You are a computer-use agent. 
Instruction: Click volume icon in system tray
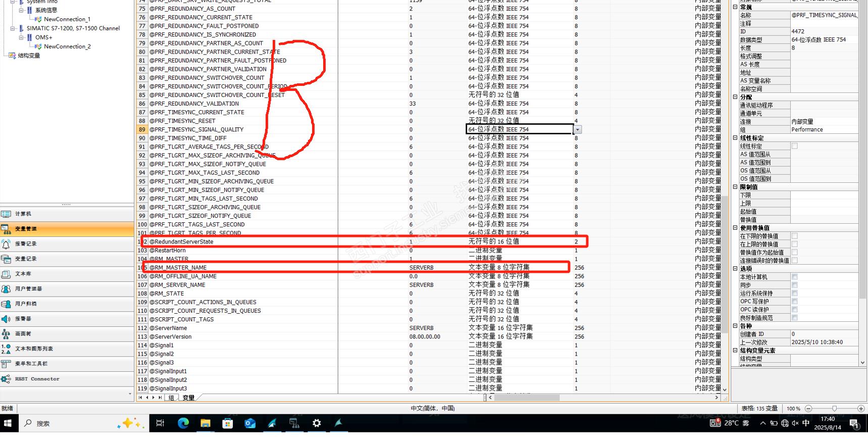(795, 423)
